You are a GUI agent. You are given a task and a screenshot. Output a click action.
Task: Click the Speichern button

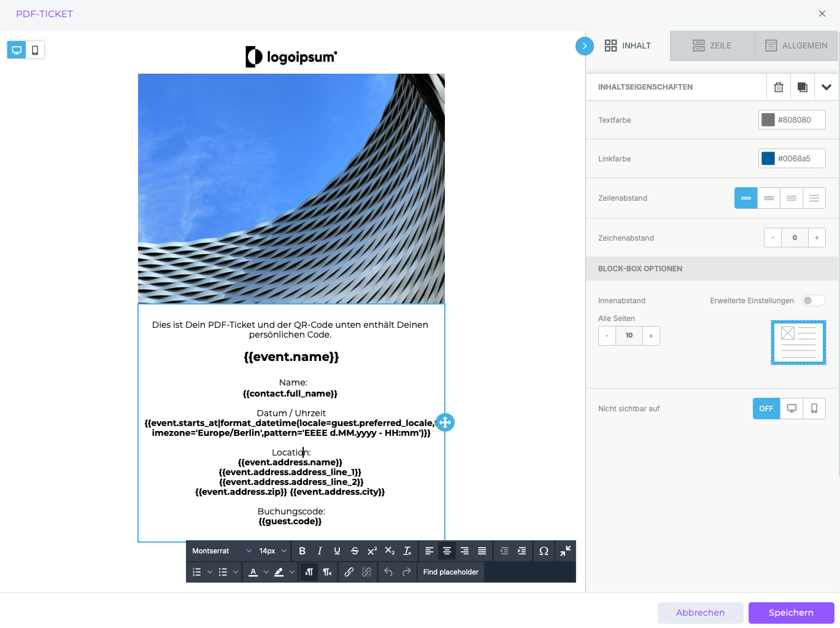pos(791,613)
